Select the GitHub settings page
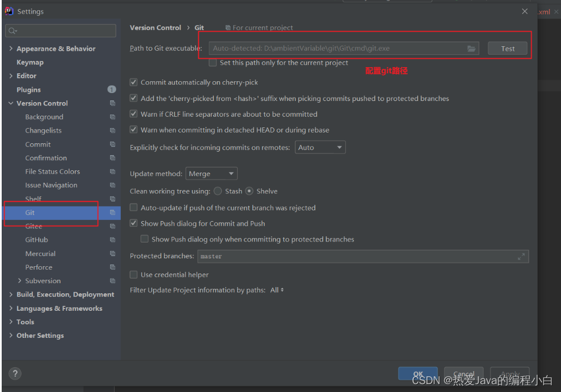Image resolution: width=561 pixels, height=392 pixels. 37,240
